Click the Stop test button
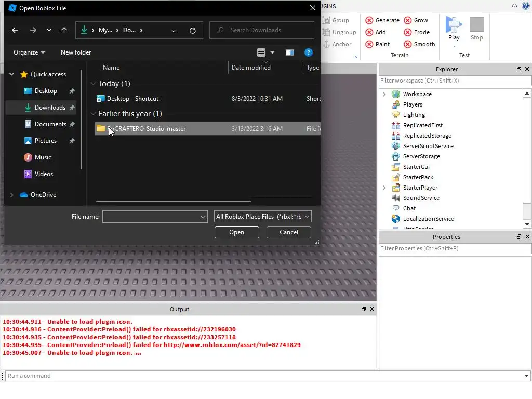The image size is (532, 399). 476,29
